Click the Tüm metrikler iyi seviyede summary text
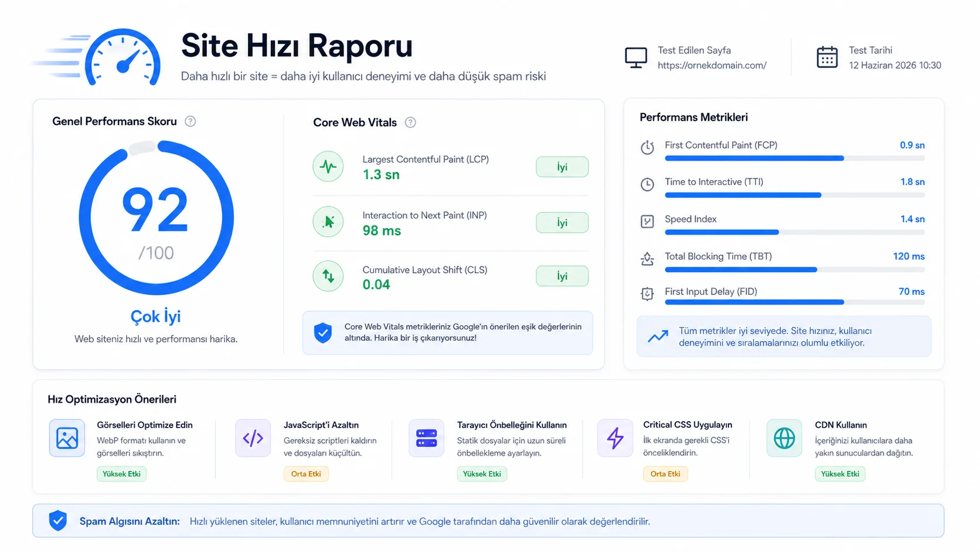This screenshot has height=552, width=980. (x=775, y=337)
